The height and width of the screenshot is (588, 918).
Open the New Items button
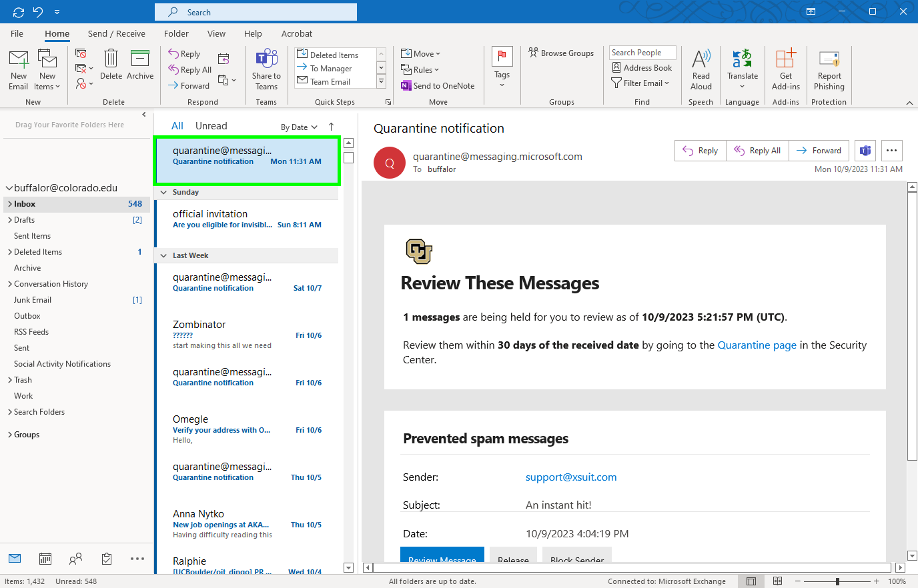tap(47, 69)
